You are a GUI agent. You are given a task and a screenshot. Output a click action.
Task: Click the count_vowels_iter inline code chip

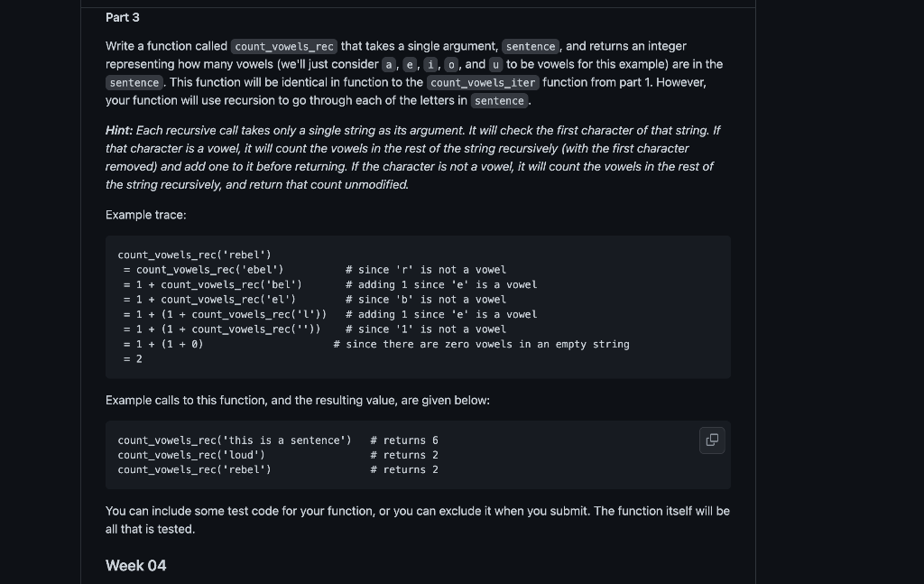tap(483, 82)
